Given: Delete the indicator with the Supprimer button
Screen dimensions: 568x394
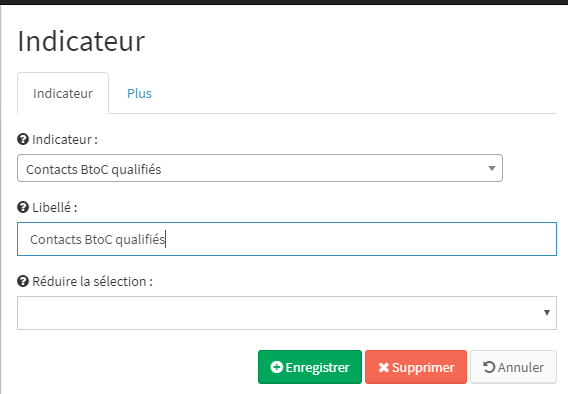Looking at the screenshot, I should point(416,367).
